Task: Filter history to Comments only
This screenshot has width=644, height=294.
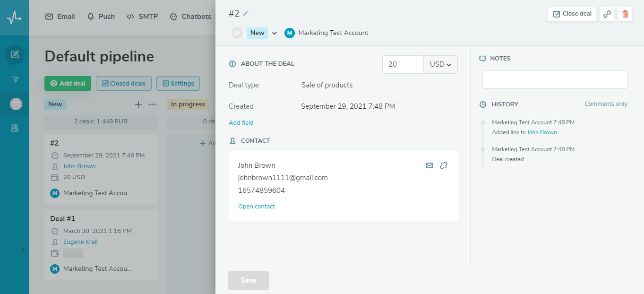Action: (x=606, y=104)
